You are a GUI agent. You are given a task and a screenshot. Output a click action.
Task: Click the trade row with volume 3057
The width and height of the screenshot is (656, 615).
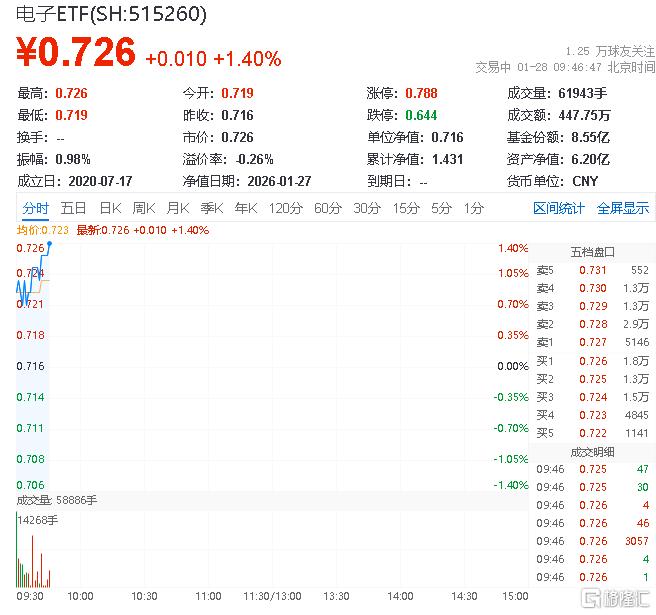(592, 541)
